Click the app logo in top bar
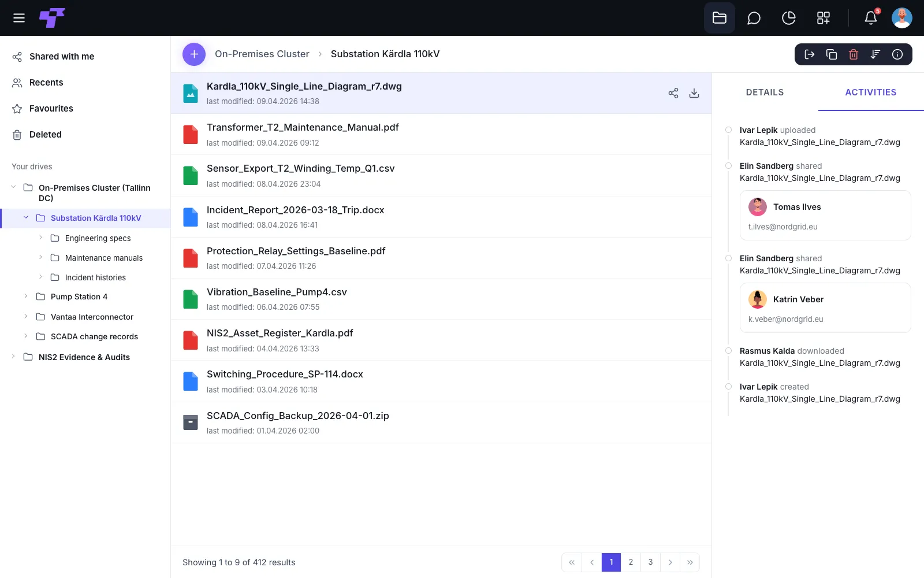This screenshot has width=924, height=578. click(52, 18)
